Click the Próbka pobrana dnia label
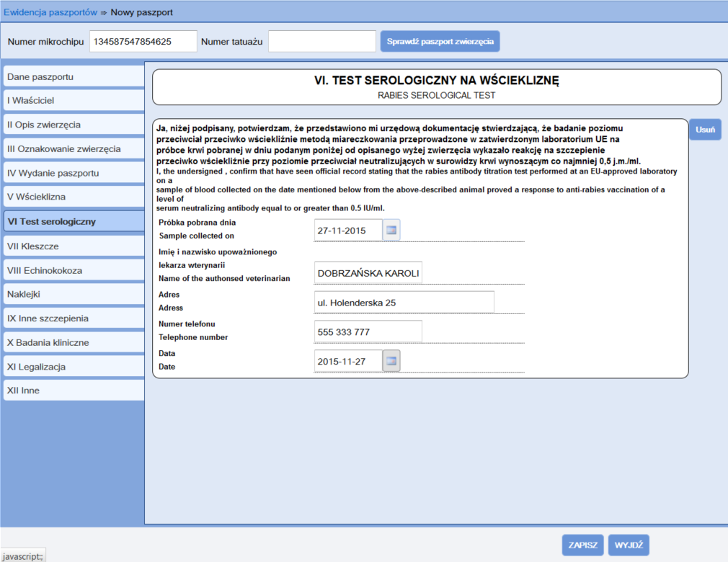Image resolution: width=728 pixels, height=562 pixels. point(197,223)
